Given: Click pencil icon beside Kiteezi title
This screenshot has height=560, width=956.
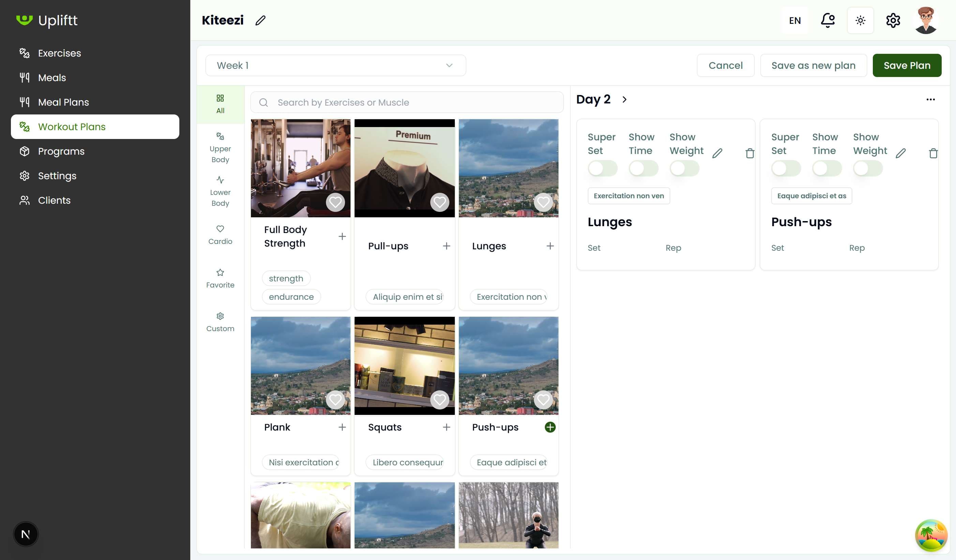Looking at the screenshot, I should coord(260,20).
